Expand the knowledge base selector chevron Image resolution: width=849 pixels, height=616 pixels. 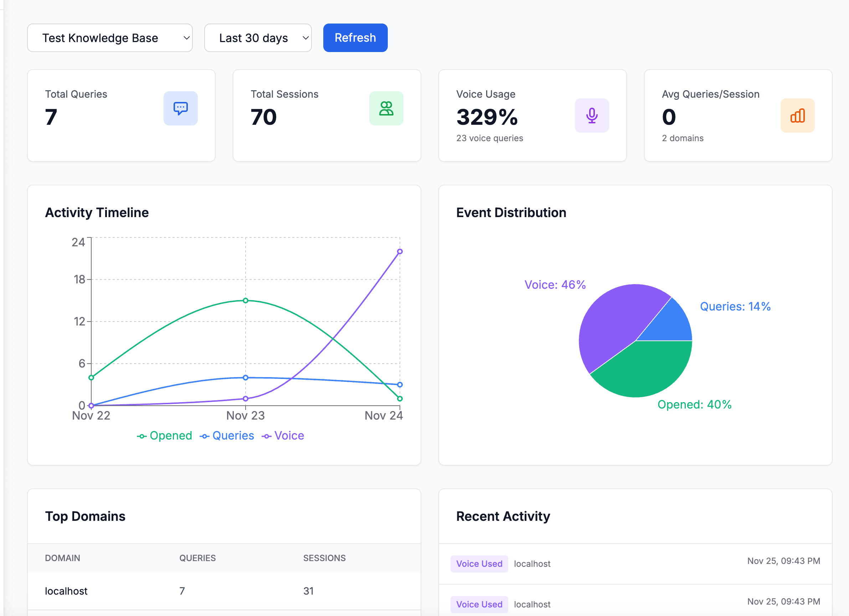(186, 37)
